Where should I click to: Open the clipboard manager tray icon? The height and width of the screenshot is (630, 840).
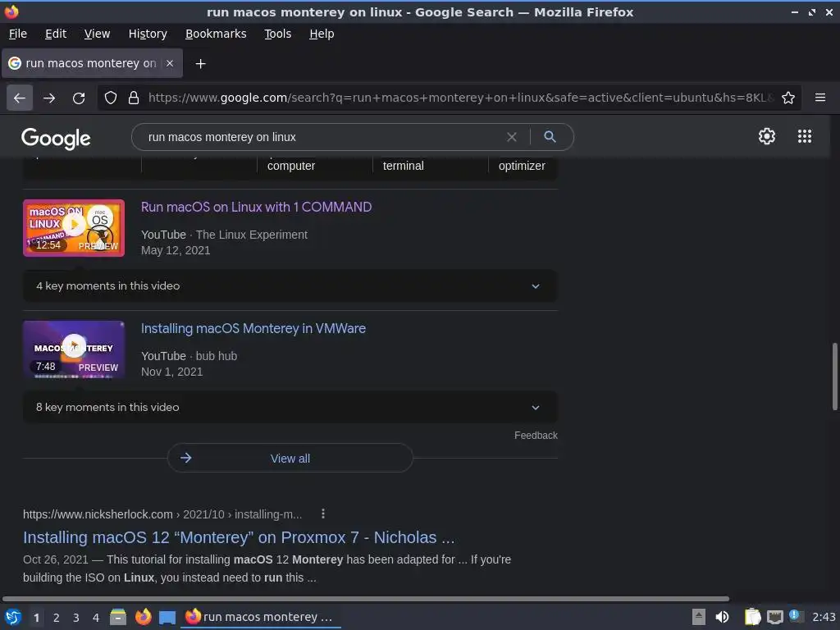point(753,617)
